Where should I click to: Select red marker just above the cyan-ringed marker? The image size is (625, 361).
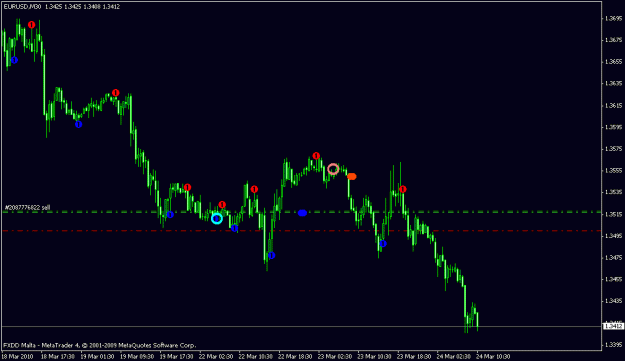click(222, 205)
